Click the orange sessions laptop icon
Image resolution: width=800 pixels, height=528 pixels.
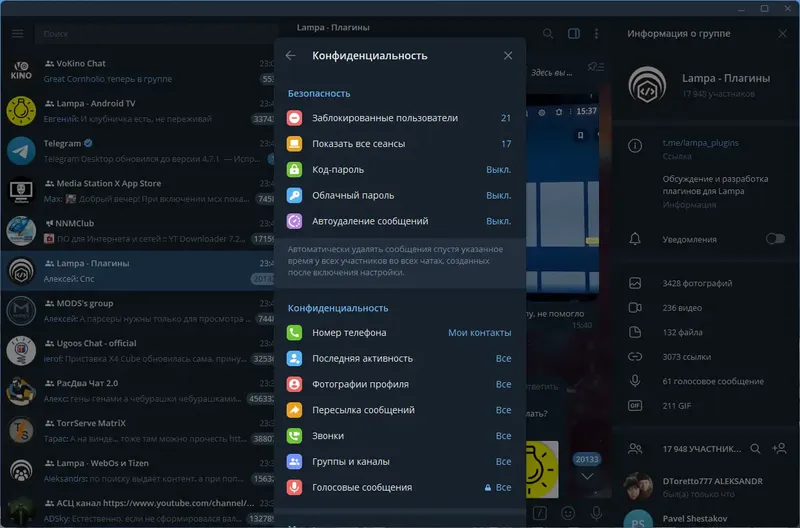294,144
